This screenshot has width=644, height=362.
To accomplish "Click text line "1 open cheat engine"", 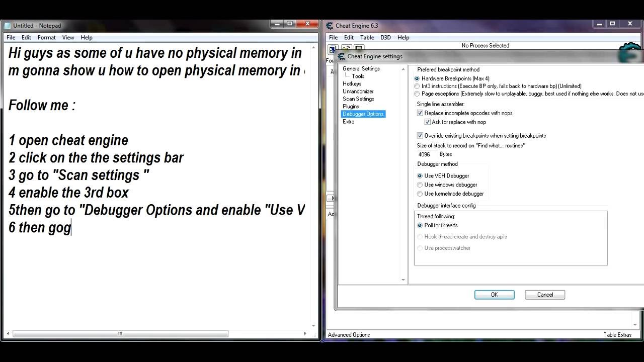I will [68, 140].
